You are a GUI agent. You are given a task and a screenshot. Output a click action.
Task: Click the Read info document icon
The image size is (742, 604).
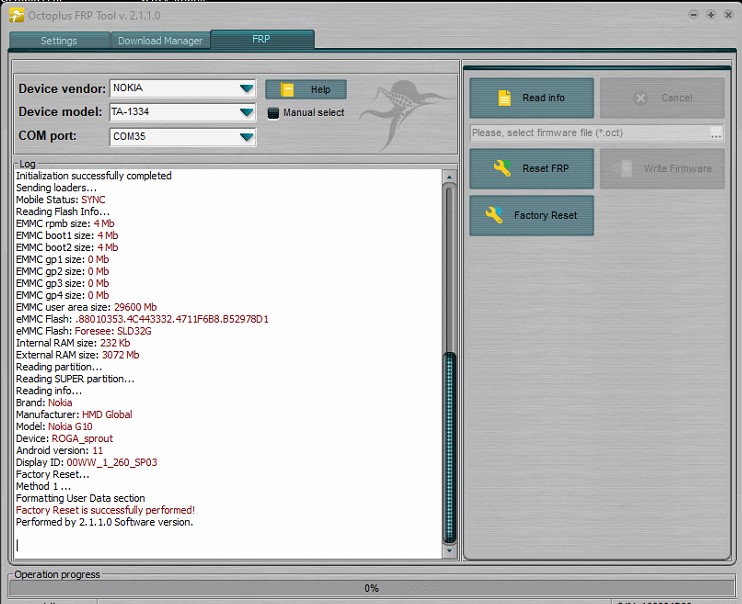[504, 98]
